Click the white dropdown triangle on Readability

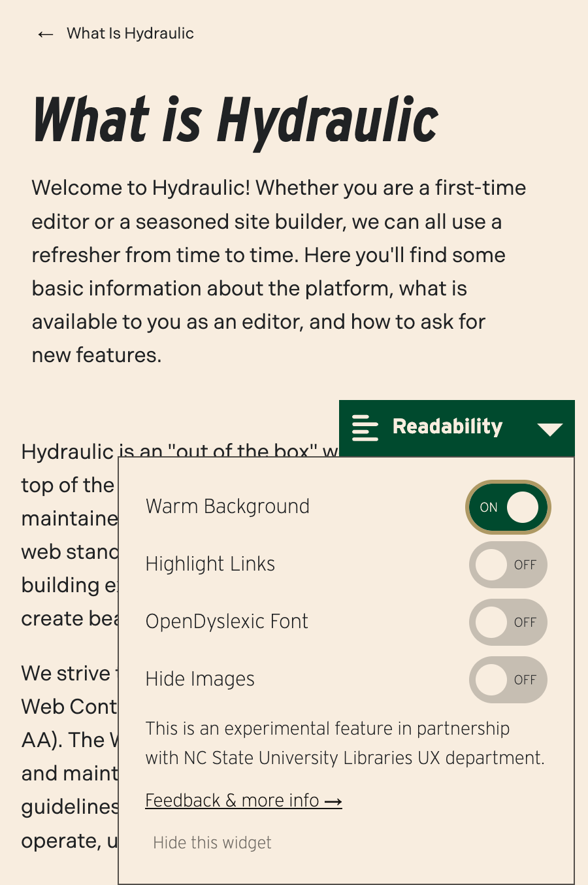click(x=549, y=429)
